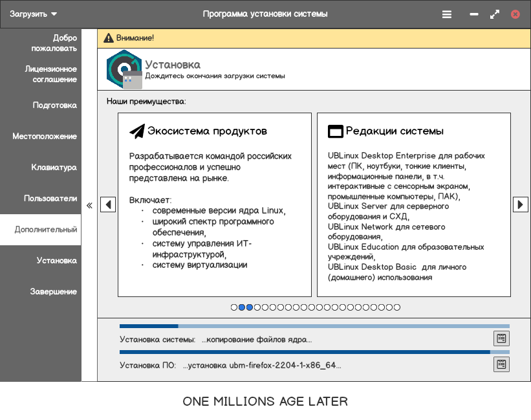The image size is (531, 420).
Task: Select the Местоположение step
Action: click(x=41, y=136)
